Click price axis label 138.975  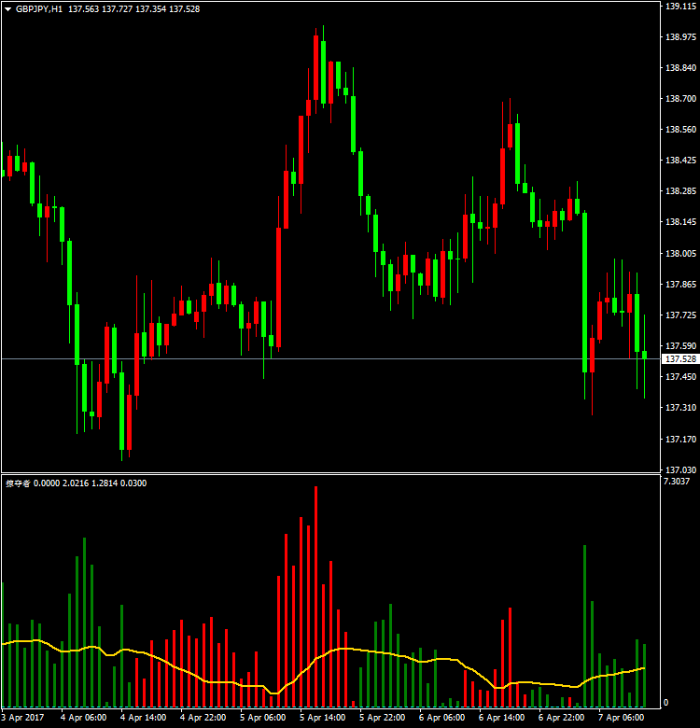(x=681, y=37)
